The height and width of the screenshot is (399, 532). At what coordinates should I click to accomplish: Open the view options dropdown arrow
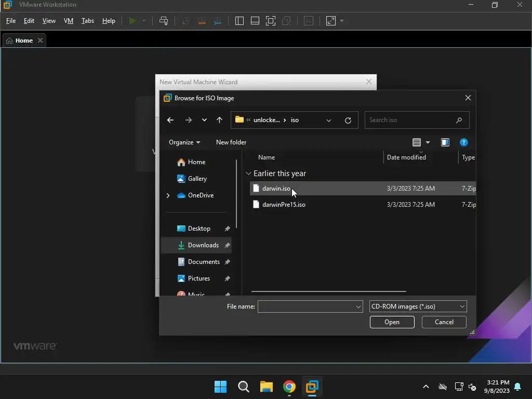point(428,142)
